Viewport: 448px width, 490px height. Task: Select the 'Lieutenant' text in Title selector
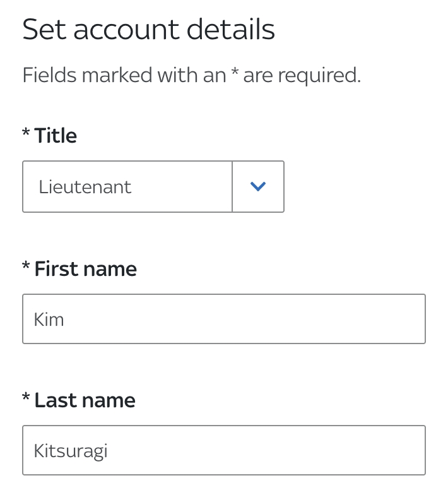85,187
